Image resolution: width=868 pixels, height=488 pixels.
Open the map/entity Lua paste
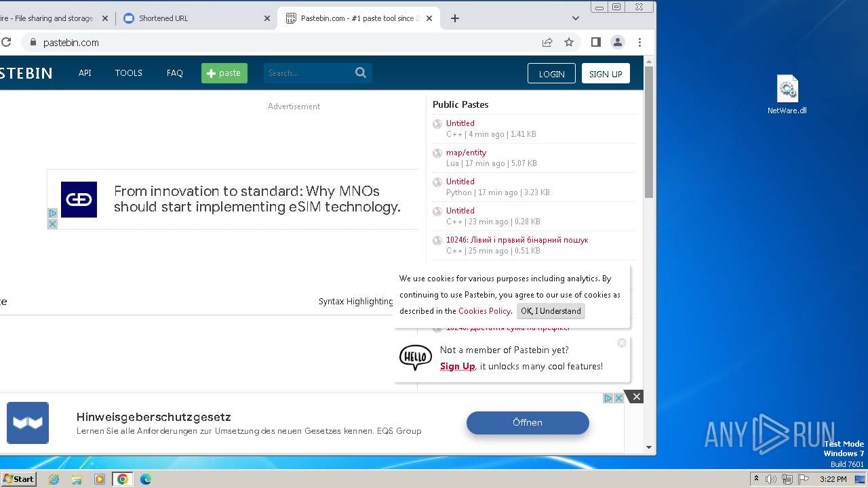pos(466,152)
